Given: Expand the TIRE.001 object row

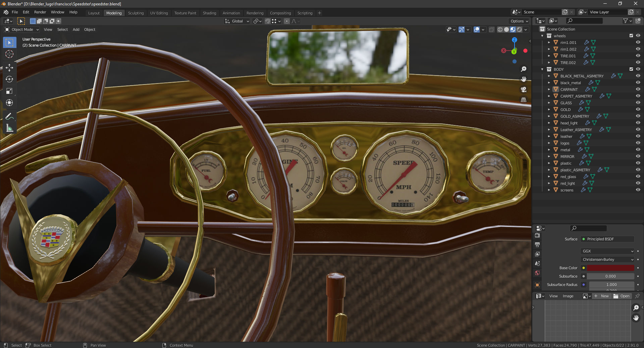Looking at the screenshot, I should (549, 56).
